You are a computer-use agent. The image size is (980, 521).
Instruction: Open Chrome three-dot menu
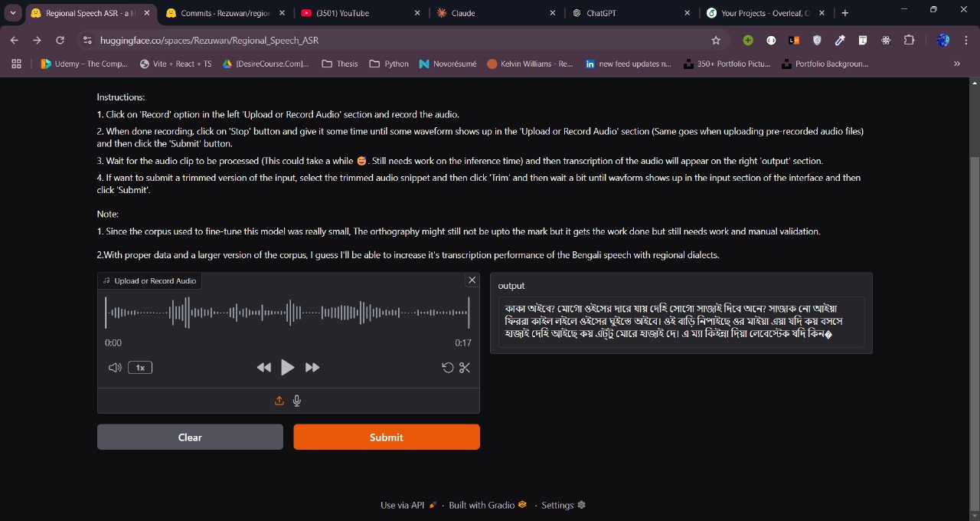(x=966, y=40)
